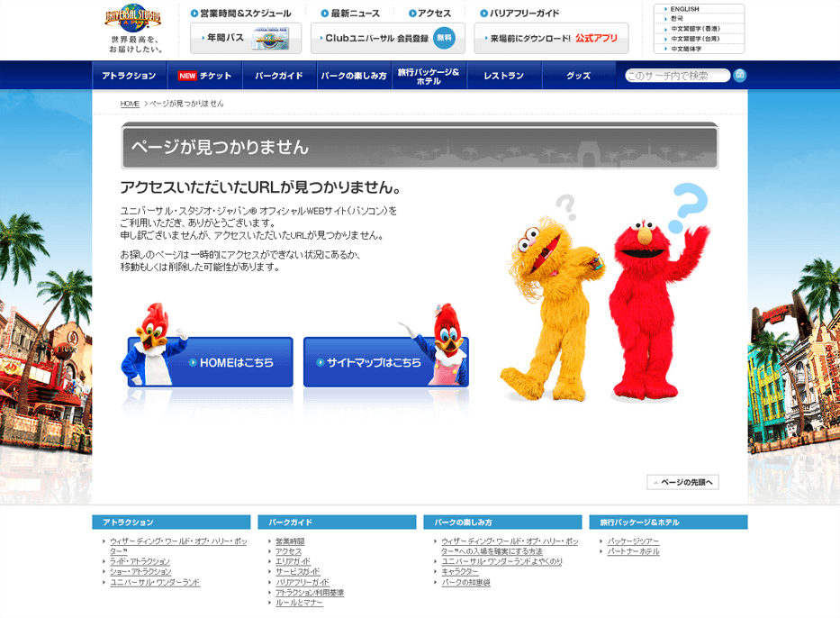The height and width of the screenshot is (618, 840).
Task: Open footer link ショー・アトラクション
Action: (140, 571)
